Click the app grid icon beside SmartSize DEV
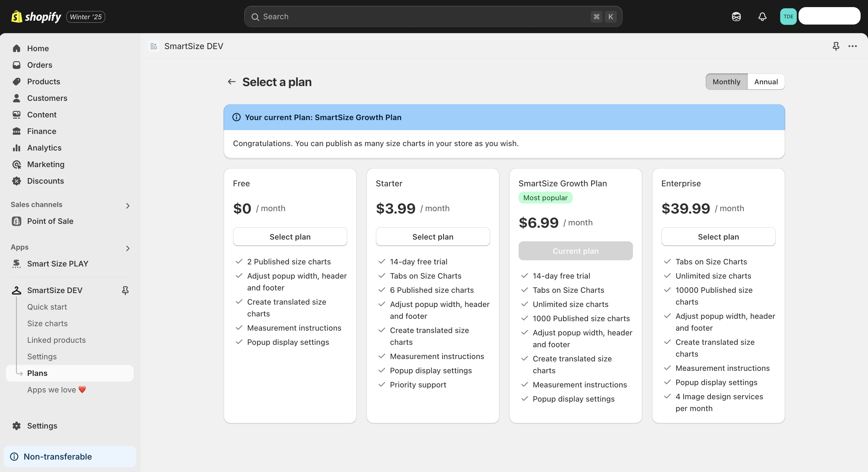The height and width of the screenshot is (472, 868). tap(154, 46)
